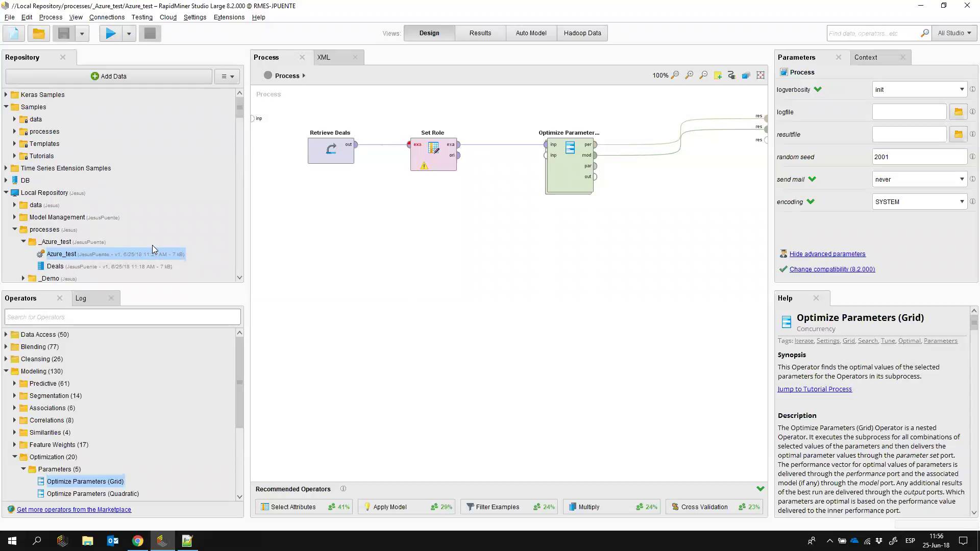Collapse the Samples repository folder
The height and width of the screenshot is (551, 980).
(x=6, y=107)
